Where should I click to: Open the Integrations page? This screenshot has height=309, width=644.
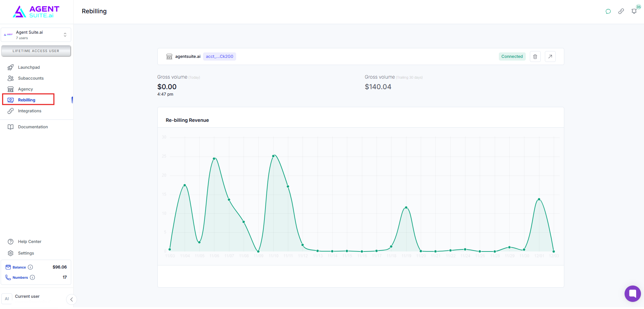click(30, 111)
